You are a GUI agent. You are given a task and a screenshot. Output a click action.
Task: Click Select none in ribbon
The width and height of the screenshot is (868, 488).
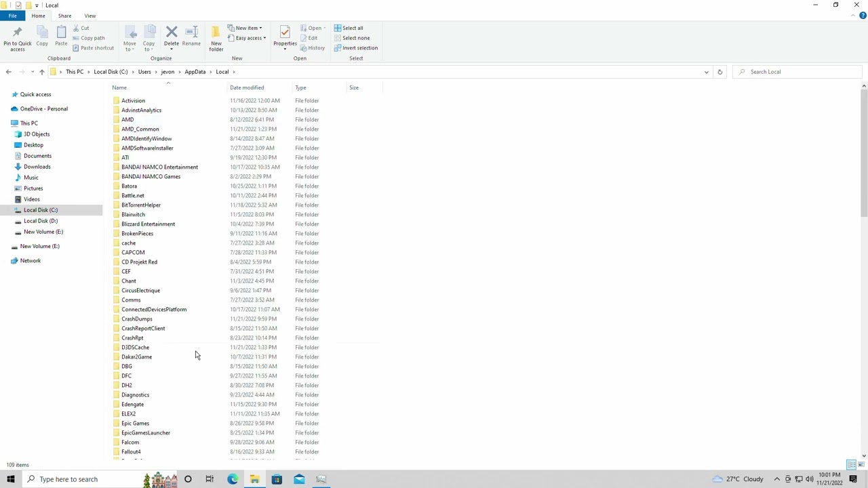coord(351,38)
